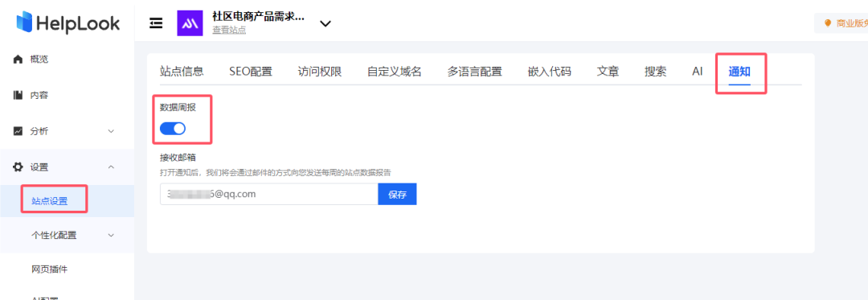Click the site name 社区电商产品需求…
The image size is (868, 300).
click(259, 16)
